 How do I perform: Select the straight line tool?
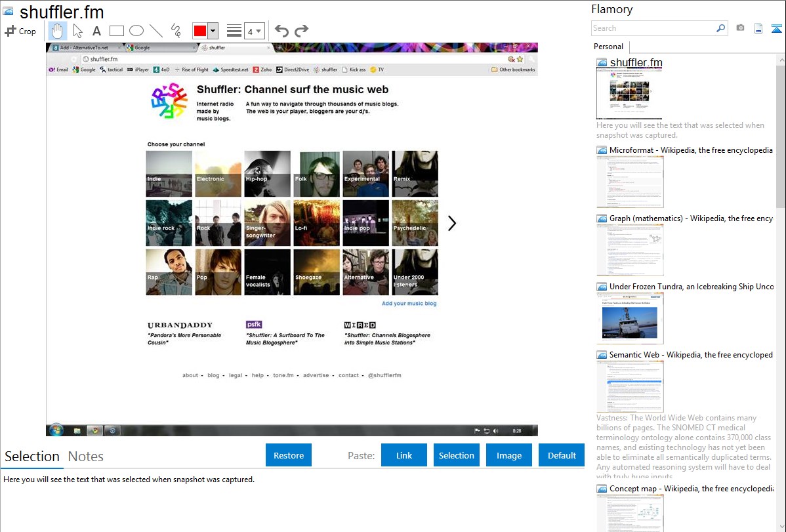156,31
